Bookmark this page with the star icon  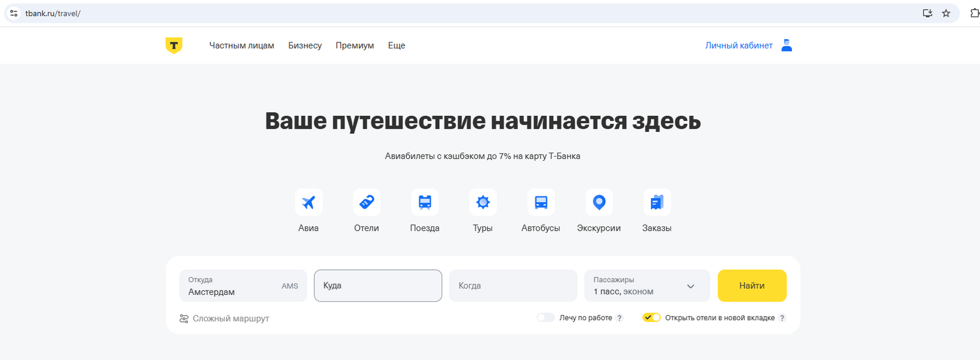coord(946,13)
